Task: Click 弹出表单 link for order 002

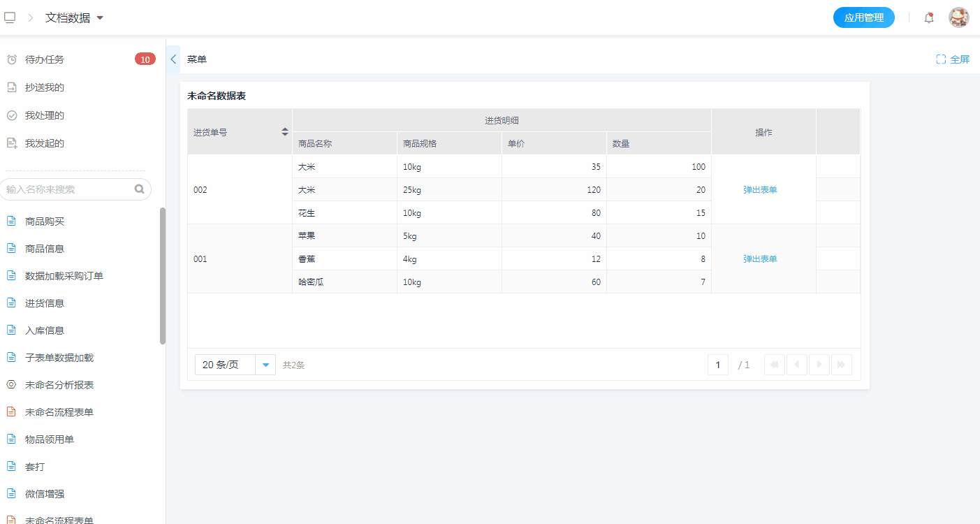Action: [x=760, y=189]
